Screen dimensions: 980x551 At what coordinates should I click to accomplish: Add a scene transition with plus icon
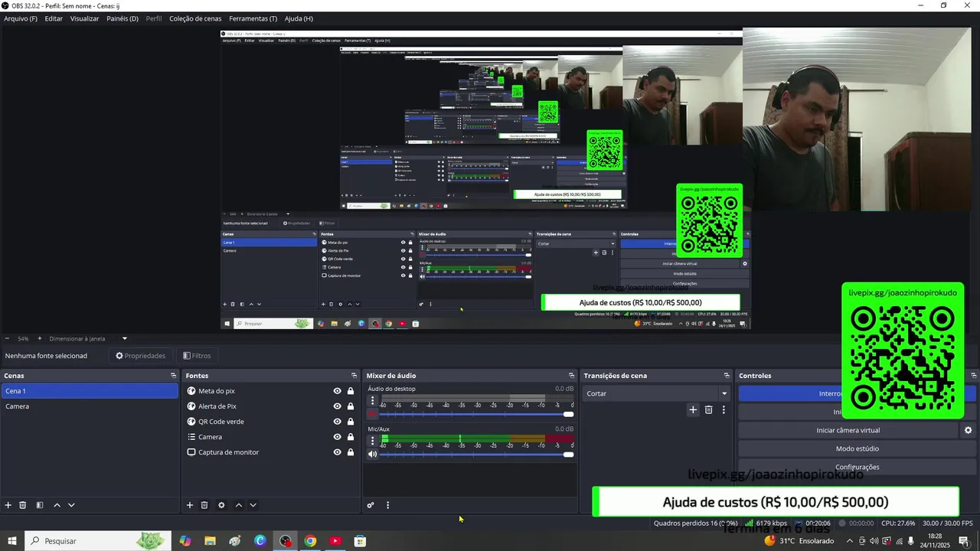pos(693,410)
